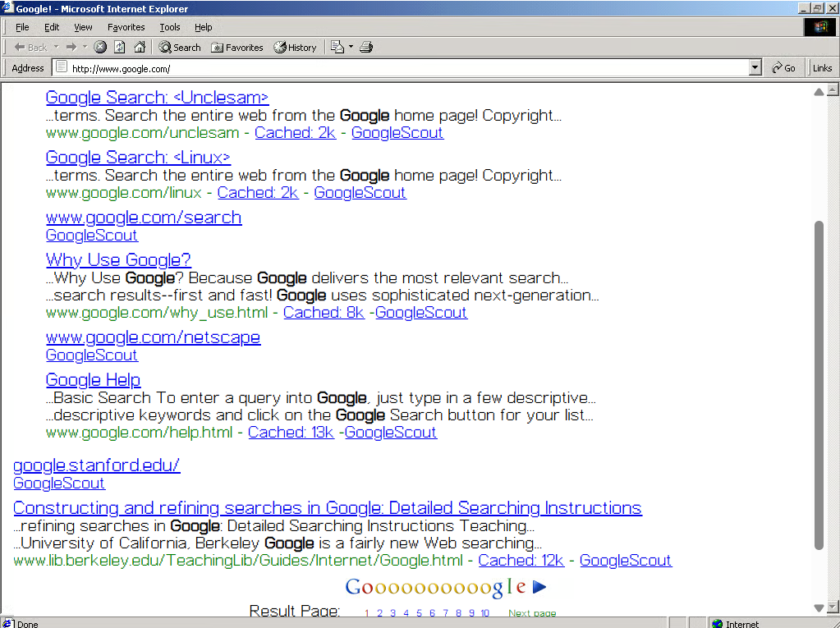
Task: Open google.stanford.edu/ link
Action: click(x=96, y=465)
